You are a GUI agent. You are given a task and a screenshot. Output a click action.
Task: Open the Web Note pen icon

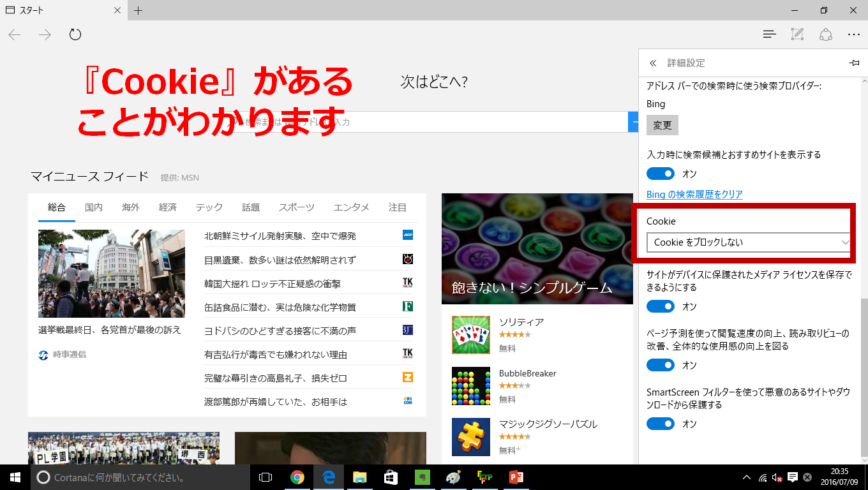(x=798, y=34)
